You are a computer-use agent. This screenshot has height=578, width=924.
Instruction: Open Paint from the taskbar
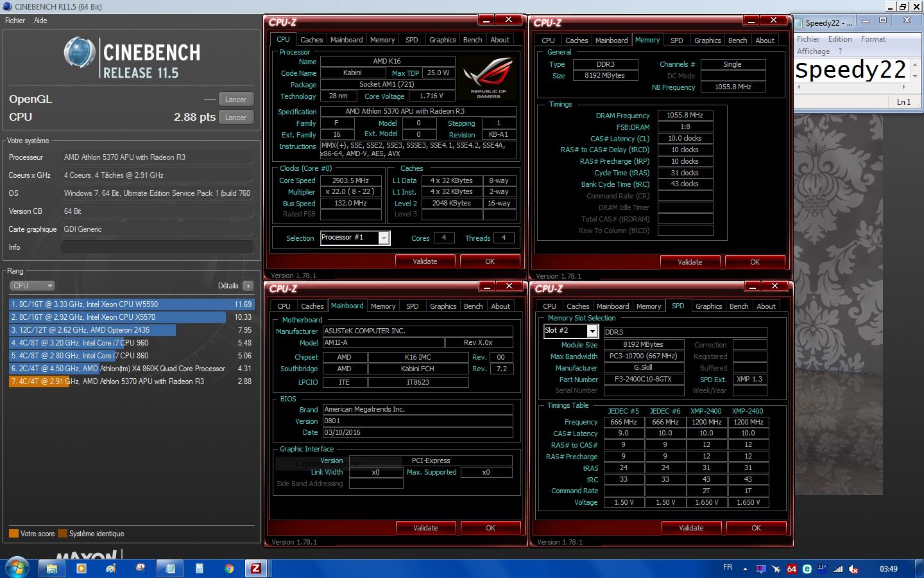point(111,568)
